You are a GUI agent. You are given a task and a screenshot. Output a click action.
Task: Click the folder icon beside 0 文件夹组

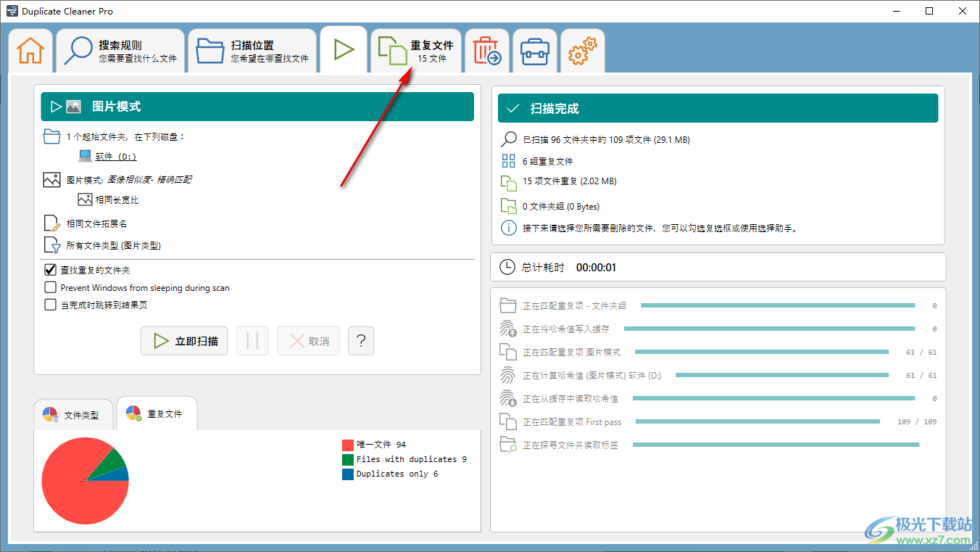point(510,206)
